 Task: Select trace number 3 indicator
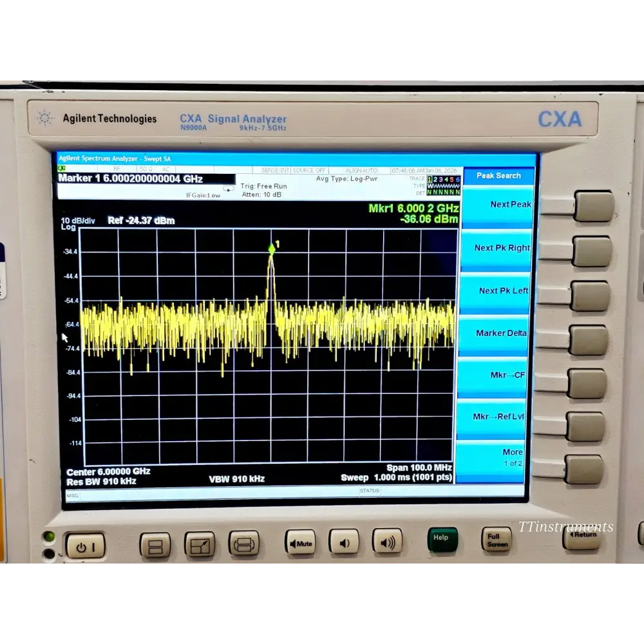coord(440,180)
